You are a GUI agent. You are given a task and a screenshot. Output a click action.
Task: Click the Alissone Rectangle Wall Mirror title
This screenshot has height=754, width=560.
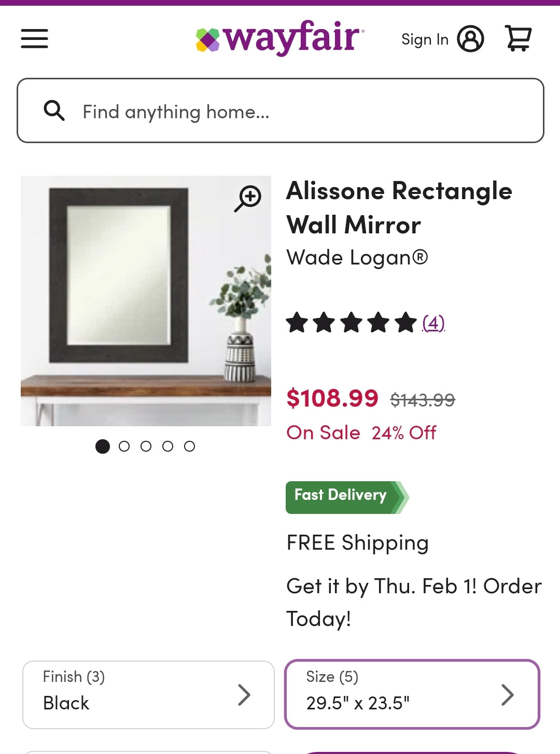[x=399, y=207]
